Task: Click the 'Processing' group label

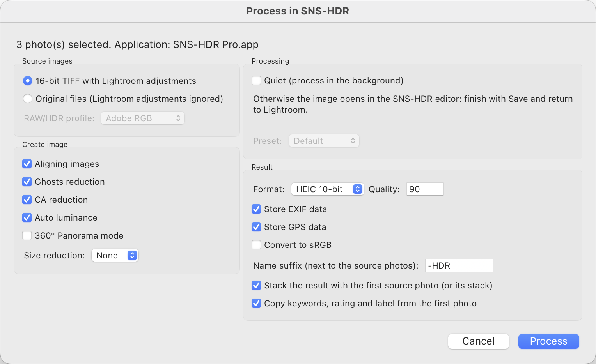Action: pos(270,61)
